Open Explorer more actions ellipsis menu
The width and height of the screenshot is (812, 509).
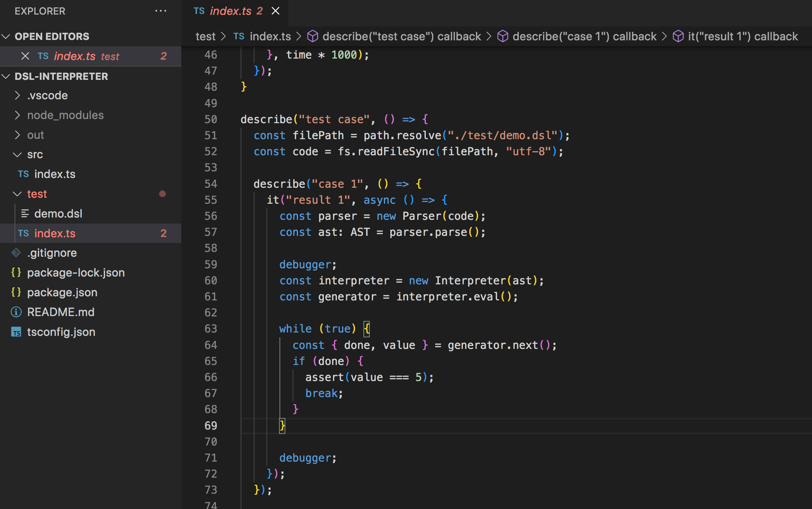[161, 11]
